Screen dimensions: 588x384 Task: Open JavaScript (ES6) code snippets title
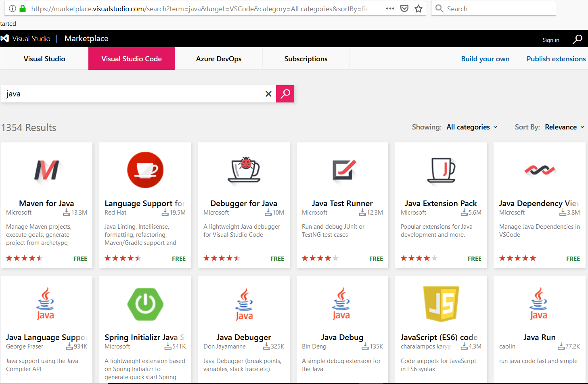[440, 337]
